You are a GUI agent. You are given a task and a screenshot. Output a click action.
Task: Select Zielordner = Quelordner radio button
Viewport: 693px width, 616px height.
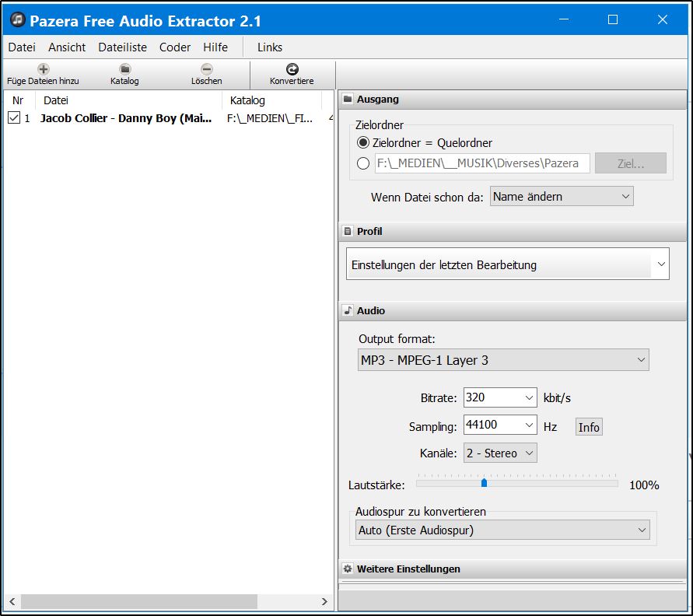(x=362, y=143)
